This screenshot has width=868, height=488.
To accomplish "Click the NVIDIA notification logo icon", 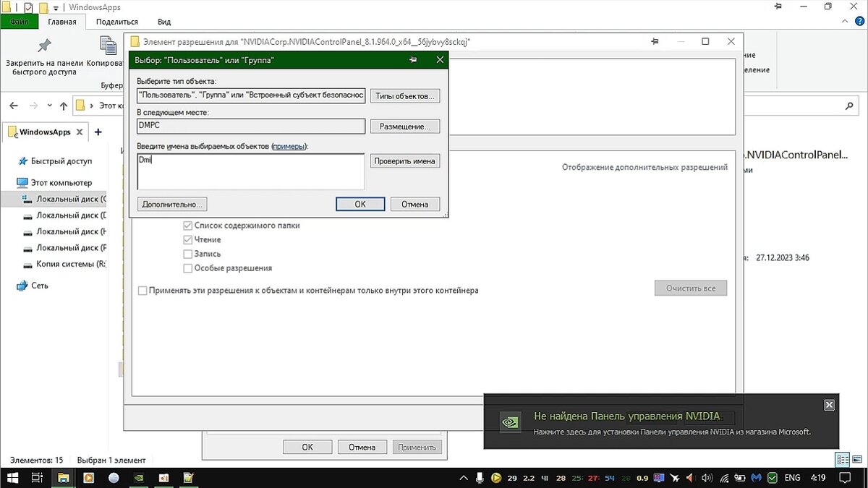I will [x=509, y=421].
